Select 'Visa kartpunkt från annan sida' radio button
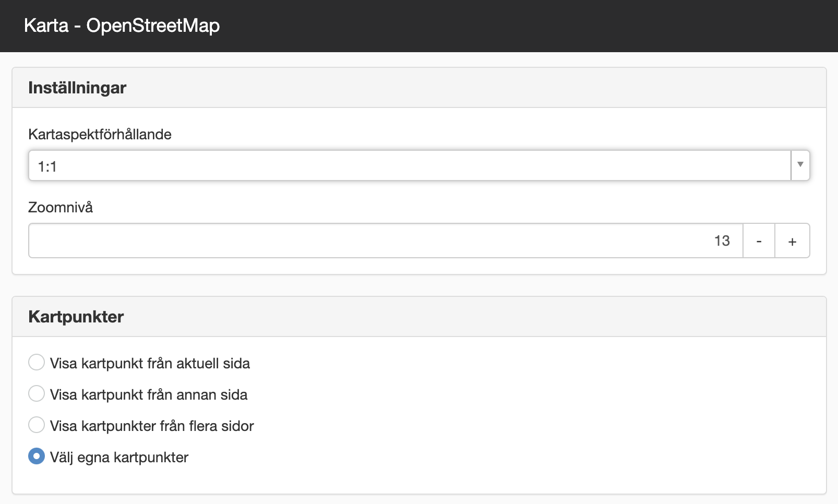Viewport: 838px width, 504px height. point(37,393)
